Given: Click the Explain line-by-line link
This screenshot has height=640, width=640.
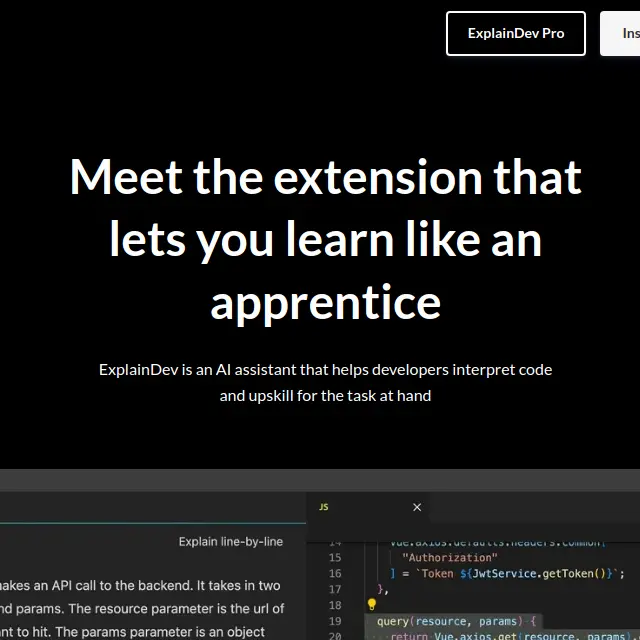Looking at the screenshot, I should click(x=231, y=542).
